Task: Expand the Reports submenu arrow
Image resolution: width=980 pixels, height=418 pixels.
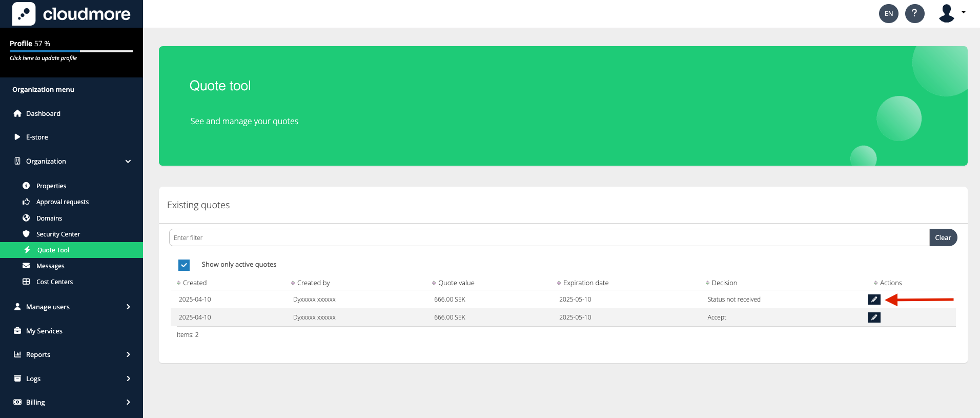Action: click(128, 354)
